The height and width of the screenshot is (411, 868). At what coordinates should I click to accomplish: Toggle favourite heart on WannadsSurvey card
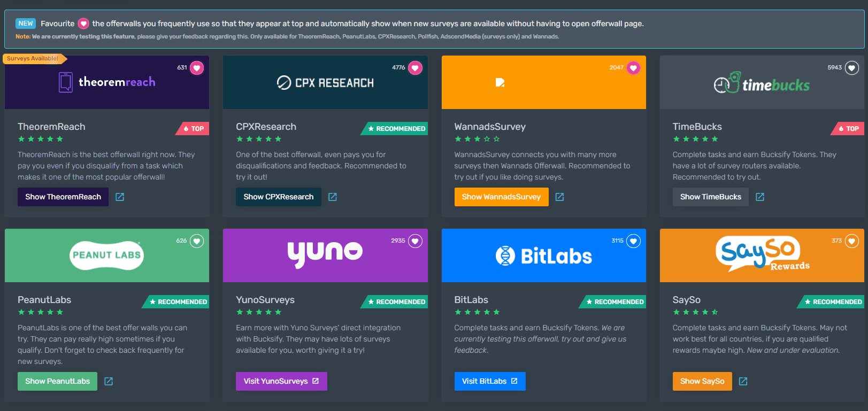[633, 68]
